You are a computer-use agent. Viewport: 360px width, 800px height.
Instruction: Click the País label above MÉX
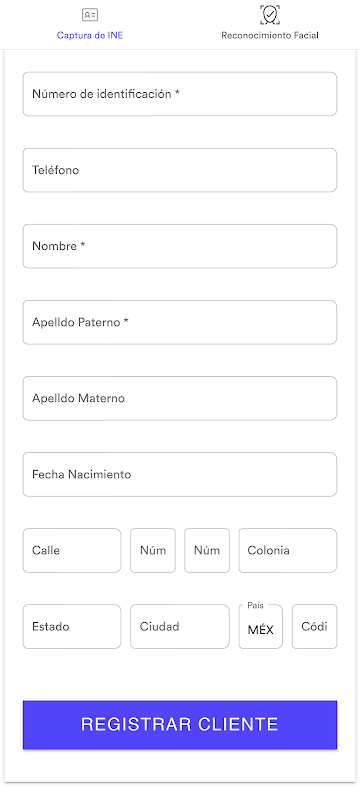click(x=255, y=606)
